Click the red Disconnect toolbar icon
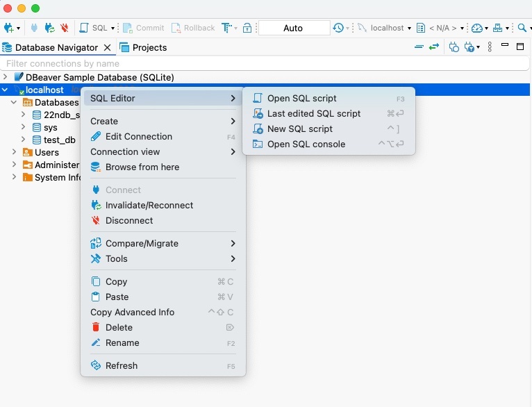Image resolution: width=532 pixels, height=407 pixels. click(65, 28)
